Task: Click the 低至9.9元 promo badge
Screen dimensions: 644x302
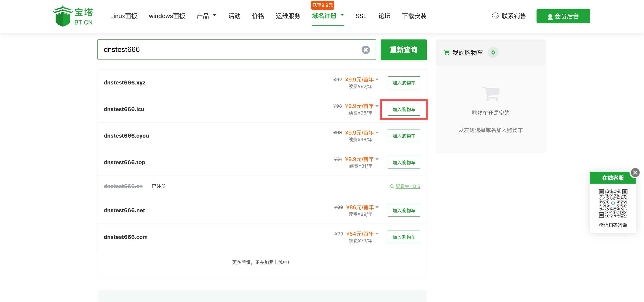Action: (x=322, y=5)
